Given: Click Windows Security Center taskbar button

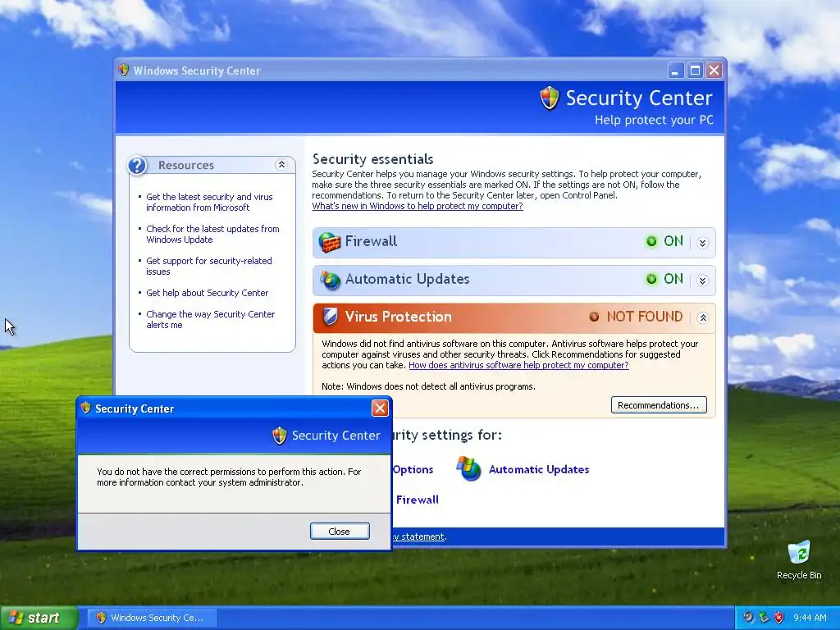Looking at the screenshot, I should 152,618.
